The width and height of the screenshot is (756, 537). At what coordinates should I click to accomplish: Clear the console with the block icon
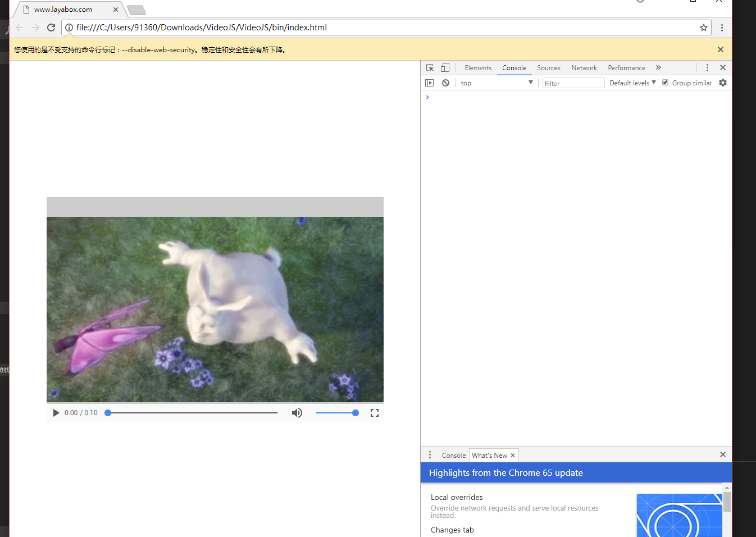[x=445, y=83]
